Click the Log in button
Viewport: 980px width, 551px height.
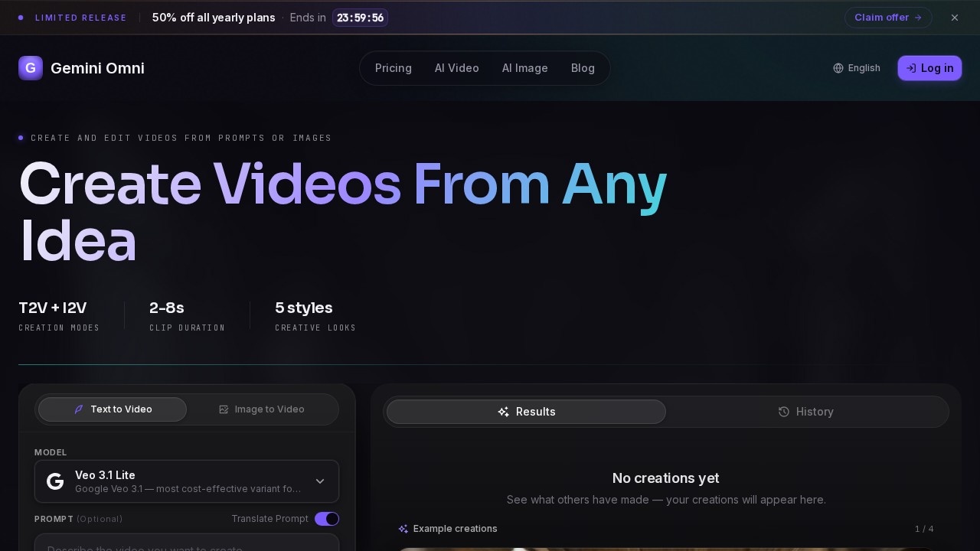coord(929,68)
